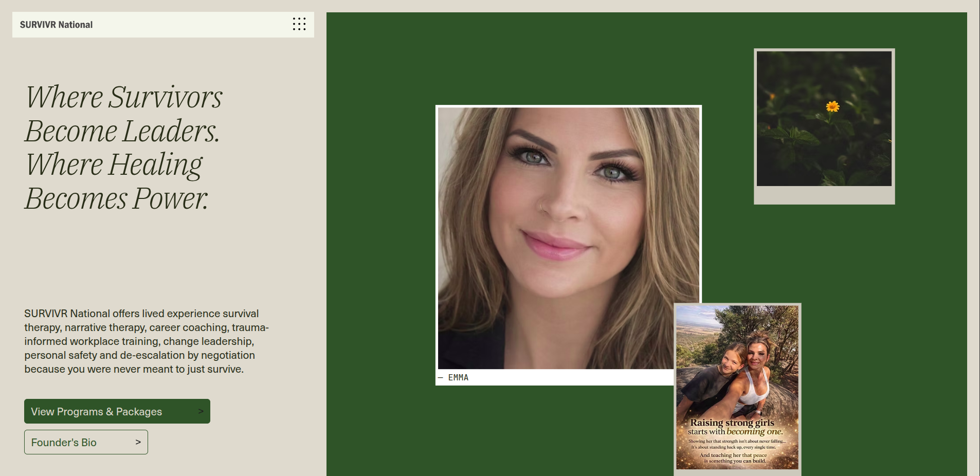This screenshot has height=476, width=980.
Task: Click the yellow flower in the polaroid
Action: click(x=832, y=106)
